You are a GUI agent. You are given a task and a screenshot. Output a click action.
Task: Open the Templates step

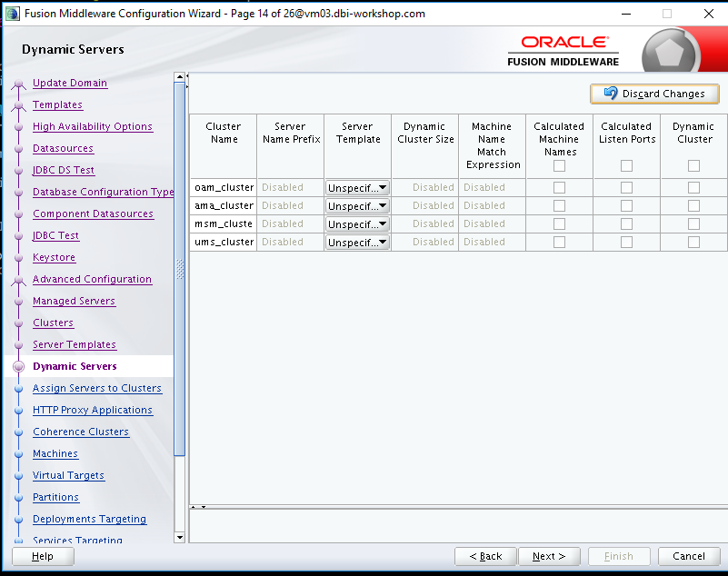click(x=57, y=104)
